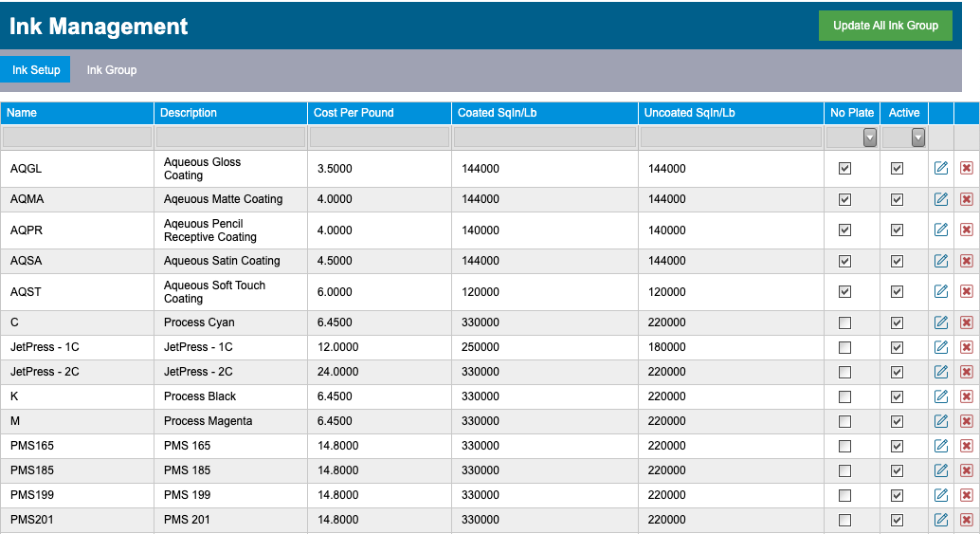Delete the PMS165 ink row
This screenshot has height=534, width=980.
point(966,446)
